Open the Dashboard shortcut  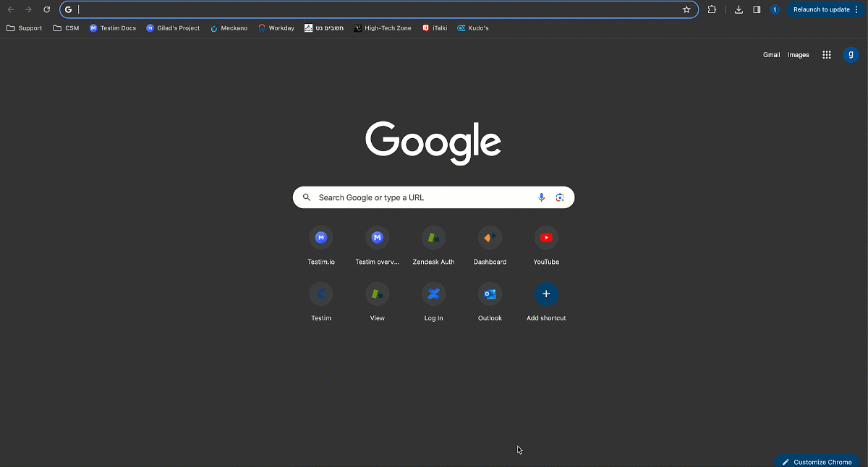pyautogui.click(x=490, y=246)
